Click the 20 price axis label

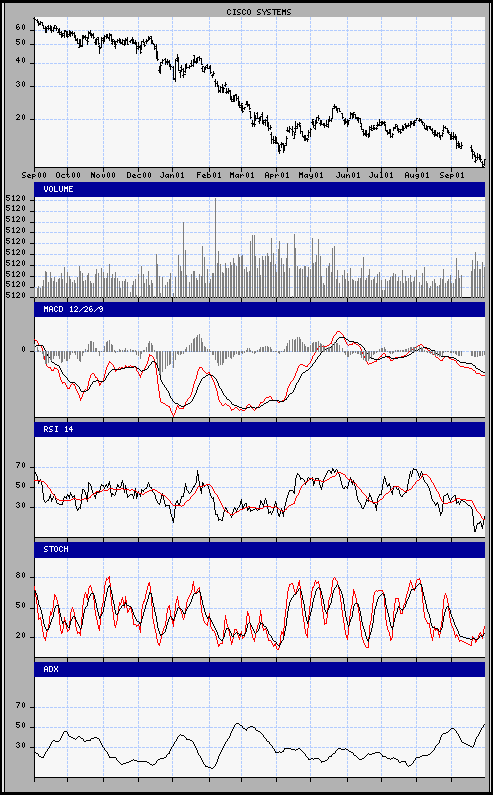tap(20, 119)
